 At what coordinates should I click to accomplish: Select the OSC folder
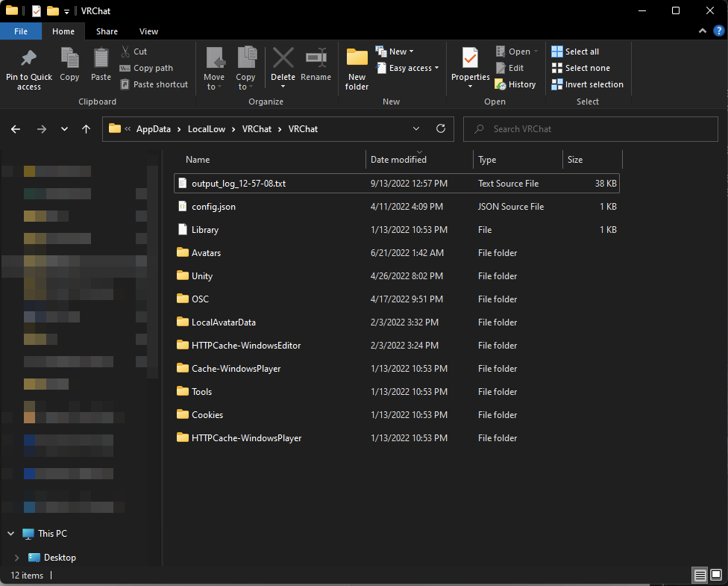397,299
